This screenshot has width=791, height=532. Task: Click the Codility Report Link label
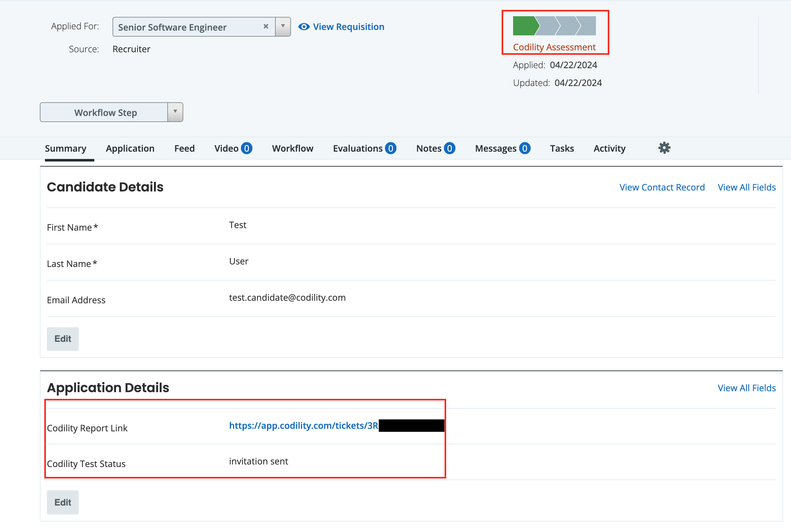click(x=87, y=428)
